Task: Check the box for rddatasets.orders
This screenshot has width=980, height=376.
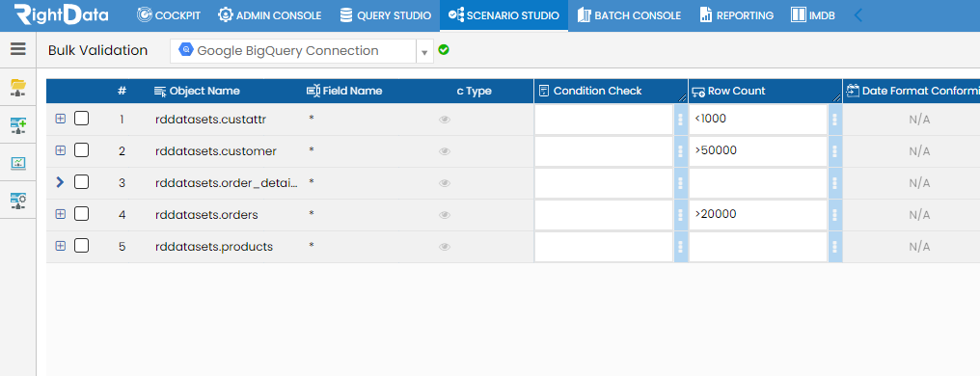Action: (x=81, y=214)
